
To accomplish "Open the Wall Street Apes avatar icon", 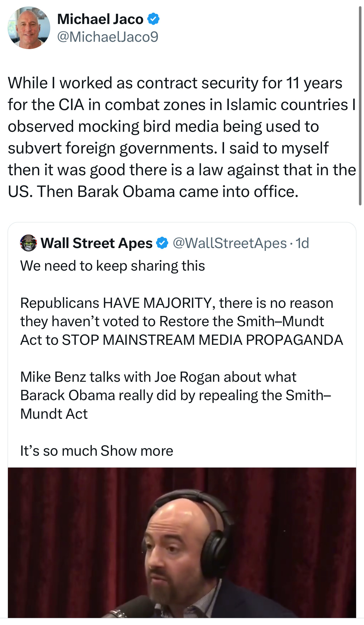I will coord(28,243).
